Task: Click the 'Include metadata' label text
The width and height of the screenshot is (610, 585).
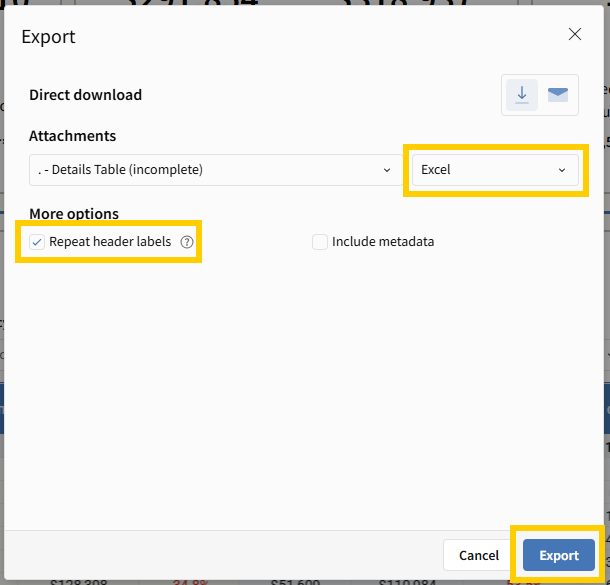Action: point(383,242)
